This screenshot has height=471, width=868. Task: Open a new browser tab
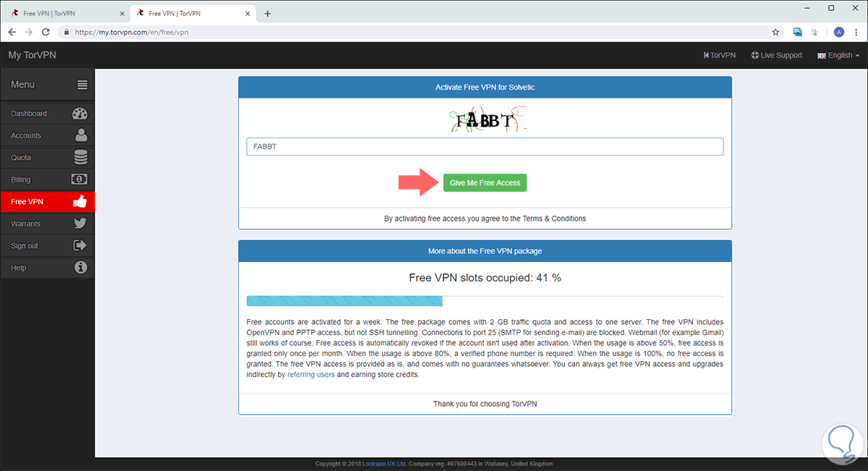[x=268, y=14]
